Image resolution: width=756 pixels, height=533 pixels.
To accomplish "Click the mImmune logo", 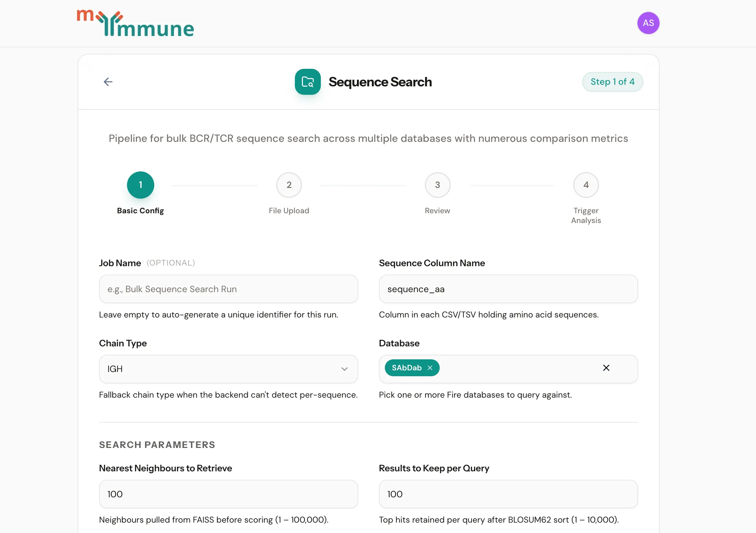I will [x=135, y=23].
